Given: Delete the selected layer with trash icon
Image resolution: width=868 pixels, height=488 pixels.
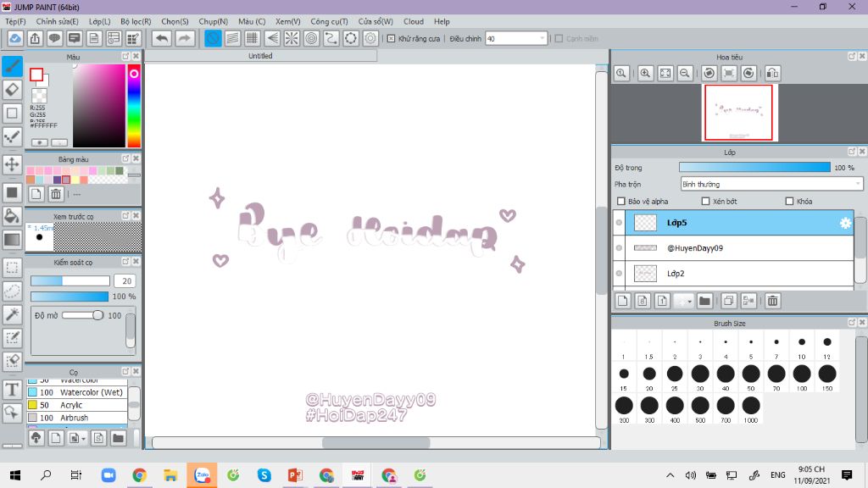Looking at the screenshot, I should 773,301.
